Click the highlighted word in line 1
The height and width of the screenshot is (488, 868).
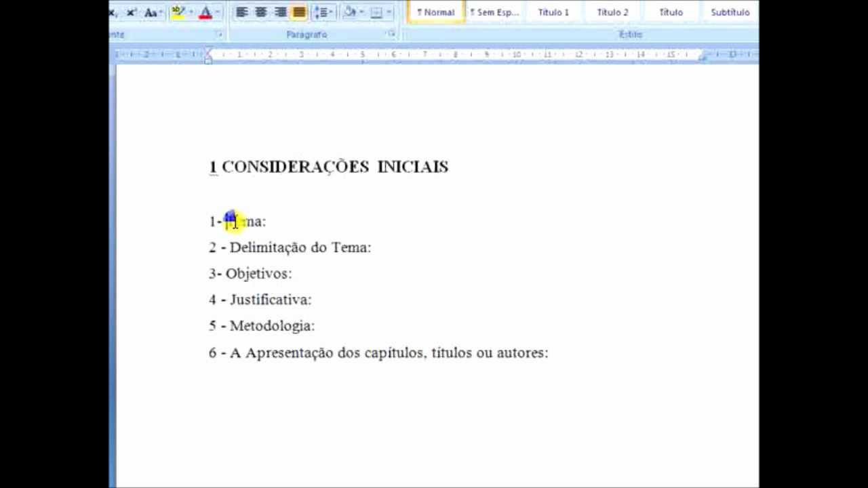coord(245,221)
